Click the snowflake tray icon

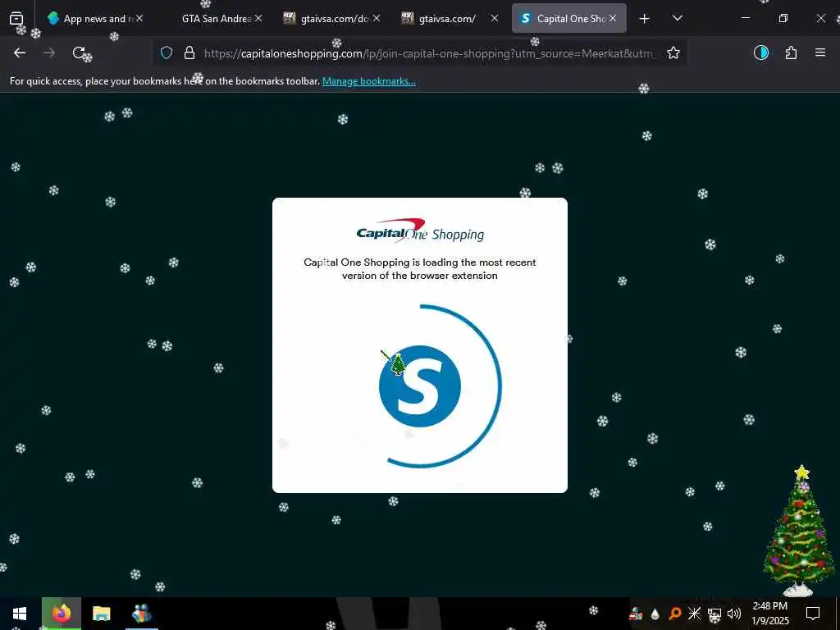pos(694,614)
